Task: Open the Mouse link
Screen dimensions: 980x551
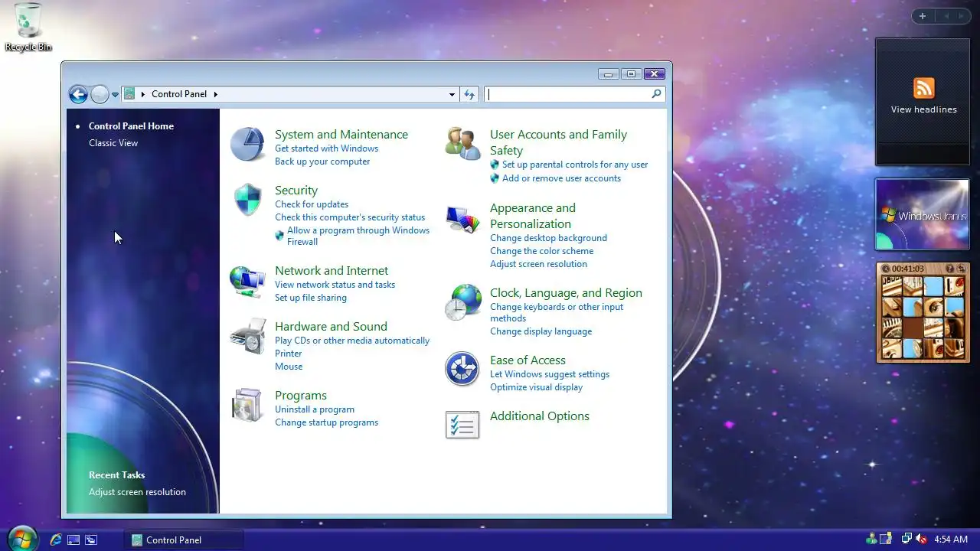Action: point(289,367)
